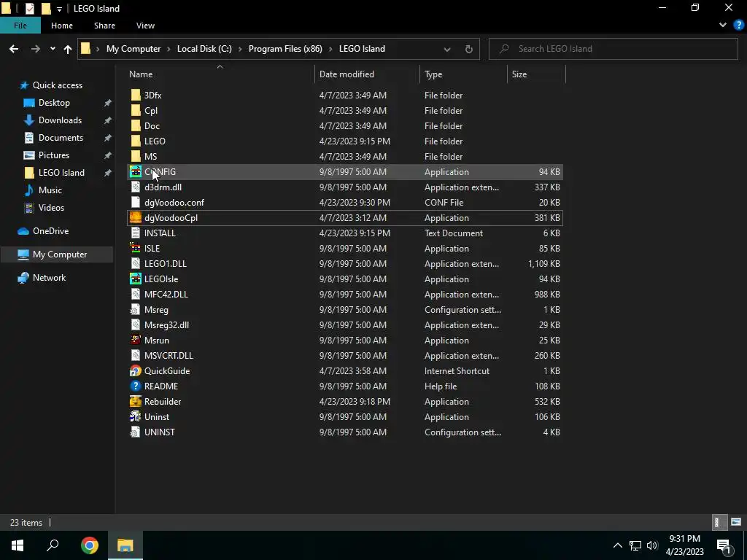Go to Local Disk (C:) breadcrumb
The width and height of the screenshot is (747, 560).
[204, 49]
